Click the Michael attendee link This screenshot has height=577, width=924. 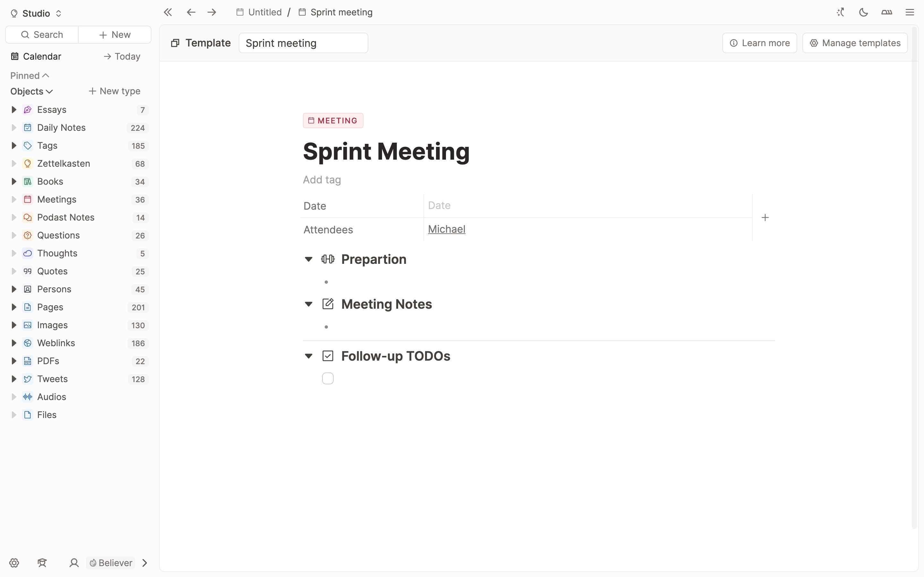tap(446, 229)
